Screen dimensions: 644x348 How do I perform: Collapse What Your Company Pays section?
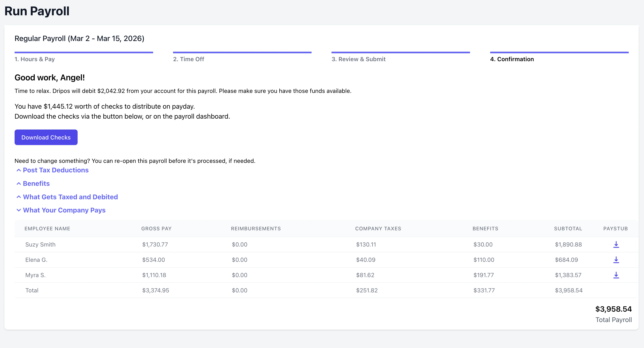click(x=64, y=210)
